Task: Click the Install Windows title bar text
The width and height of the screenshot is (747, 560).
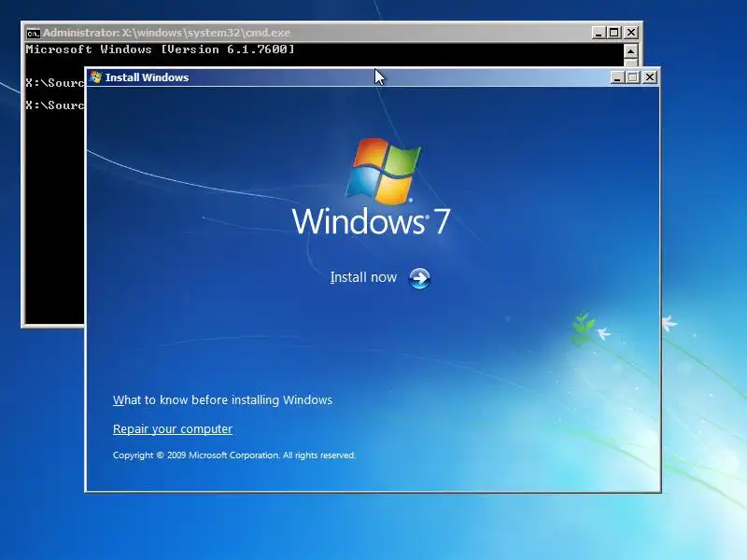Action: (x=147, y=77)
